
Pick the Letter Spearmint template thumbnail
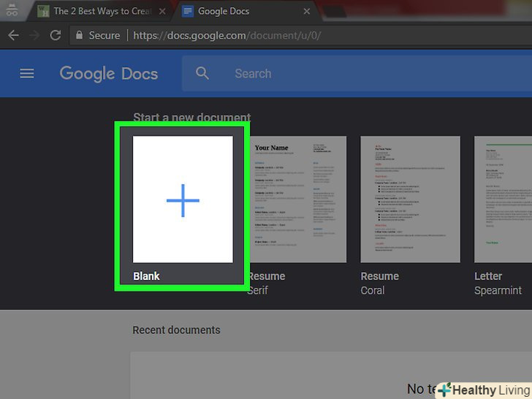tap(503, 199)
